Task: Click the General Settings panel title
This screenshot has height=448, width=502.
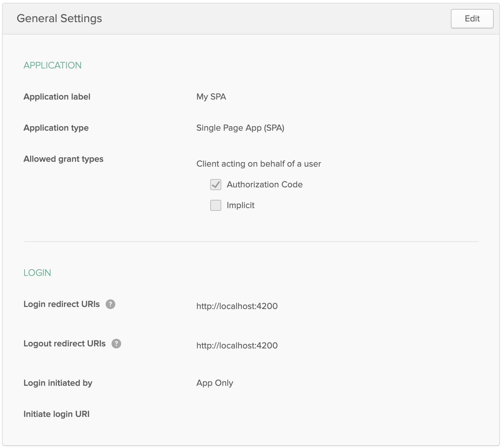Action: pyautogui.click(x=59, y=18)
